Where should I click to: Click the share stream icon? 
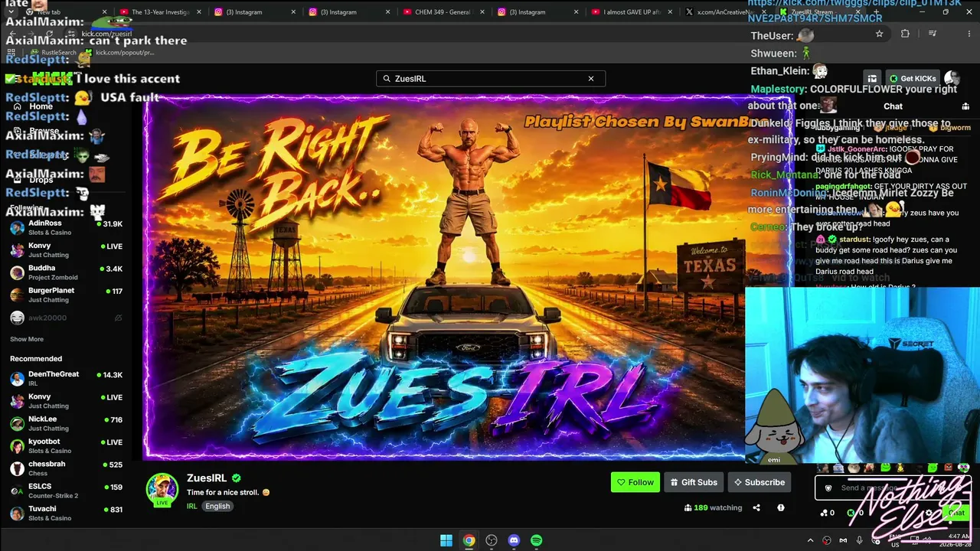point(756,507)
